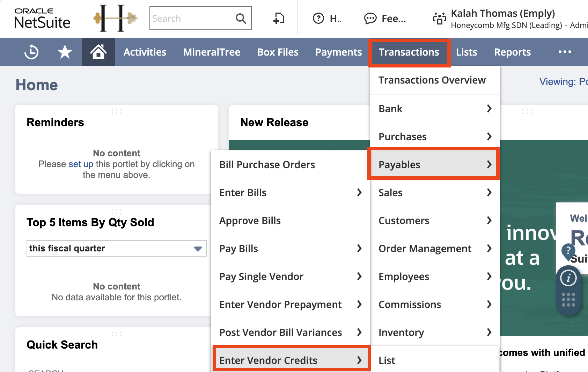588x372 pixels.
Task: Select Payables in the Transactions menu
Action: [435, 164]
